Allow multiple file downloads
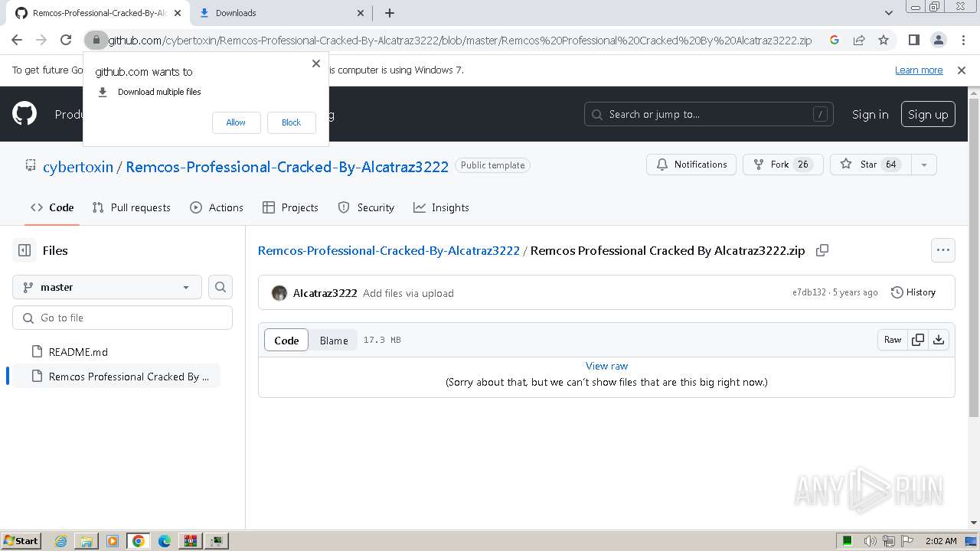The image size is (980, 551). click(x=236, y=122)
